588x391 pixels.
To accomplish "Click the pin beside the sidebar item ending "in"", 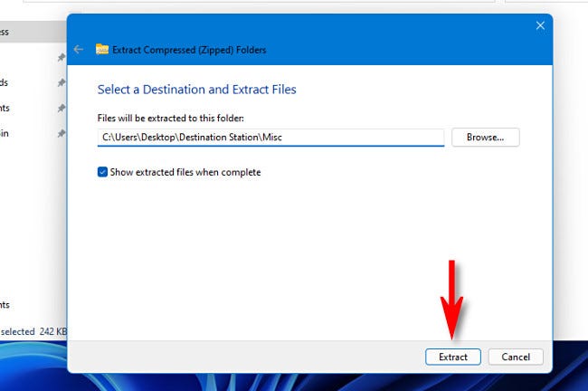I will tap(61, 133).
